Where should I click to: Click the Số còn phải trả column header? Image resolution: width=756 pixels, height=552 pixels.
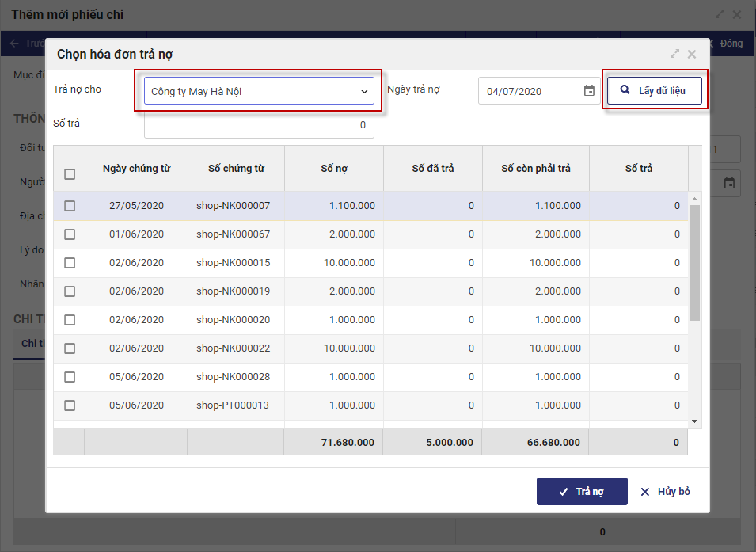(536, 168)
